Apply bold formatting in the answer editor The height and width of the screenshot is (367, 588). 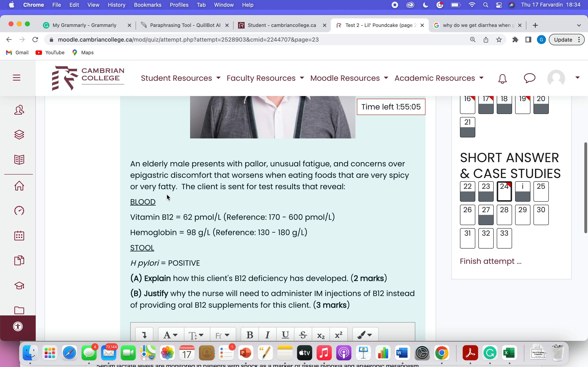pyautogui.click(x=250, y=334)
